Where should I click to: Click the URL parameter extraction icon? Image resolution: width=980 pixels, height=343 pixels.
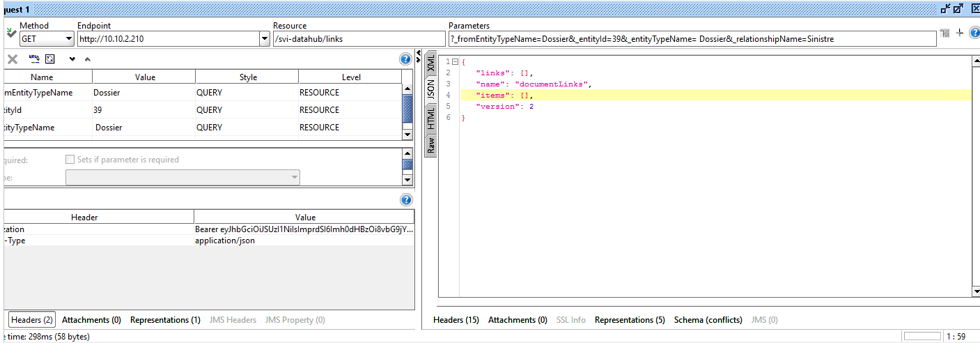pos(33,59)
